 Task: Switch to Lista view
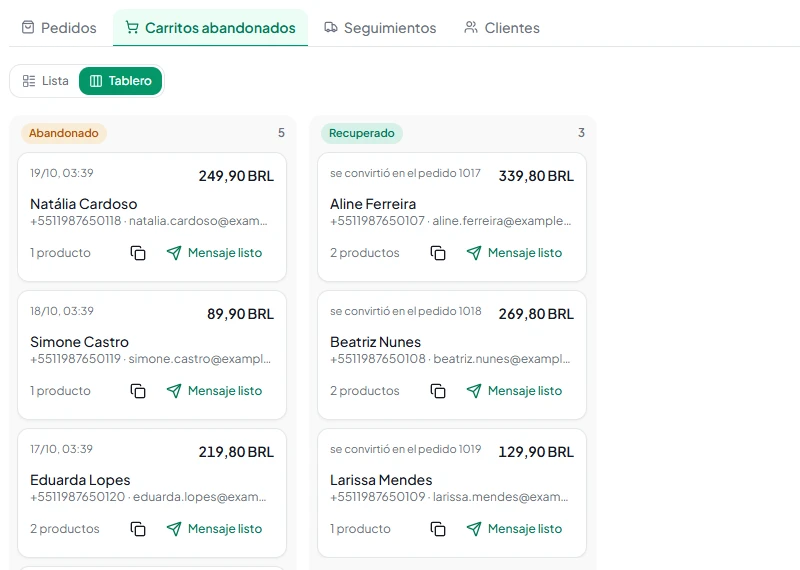[45, 81]
